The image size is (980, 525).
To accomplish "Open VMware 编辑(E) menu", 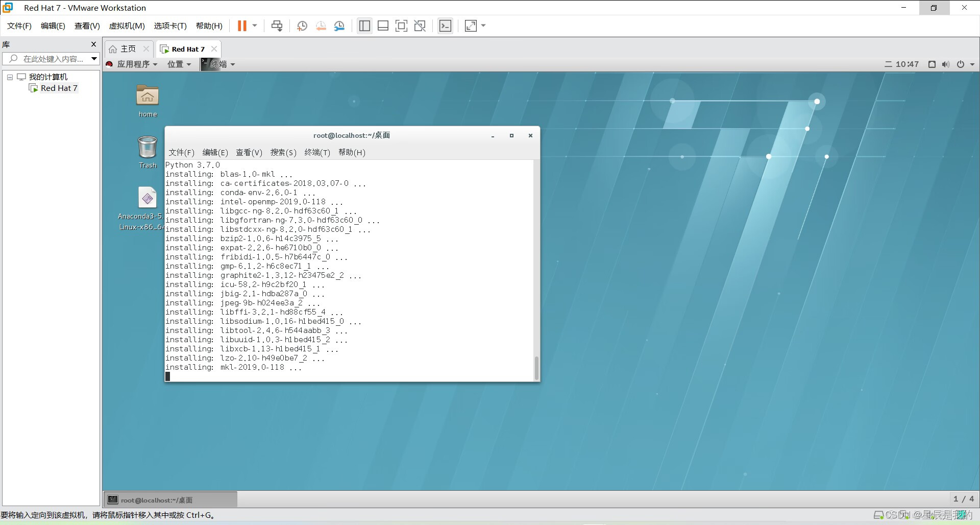I will (53, 26).
